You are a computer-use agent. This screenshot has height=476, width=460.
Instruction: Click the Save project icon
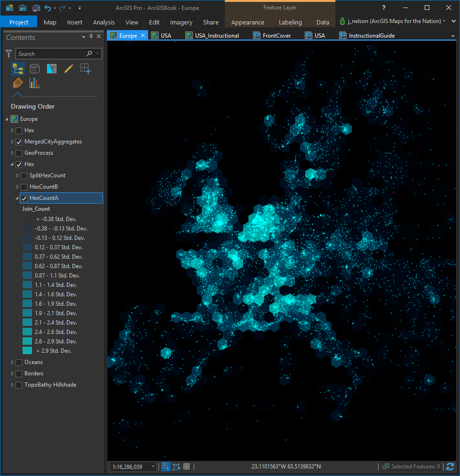(36, 8)
